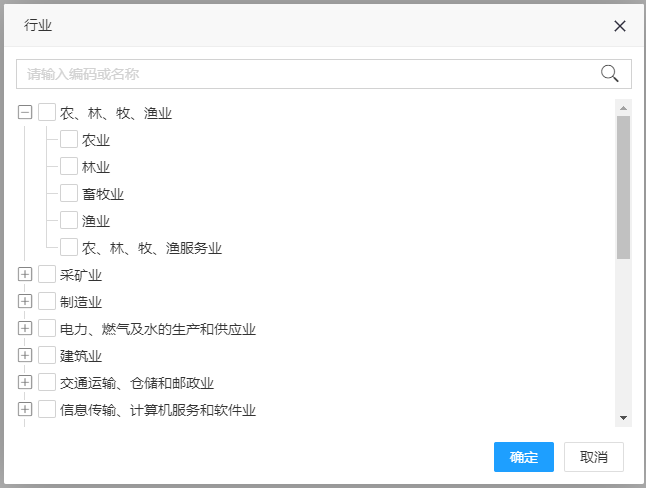
Task: Click the scrollbar down arrow
Action: [623, 417]
